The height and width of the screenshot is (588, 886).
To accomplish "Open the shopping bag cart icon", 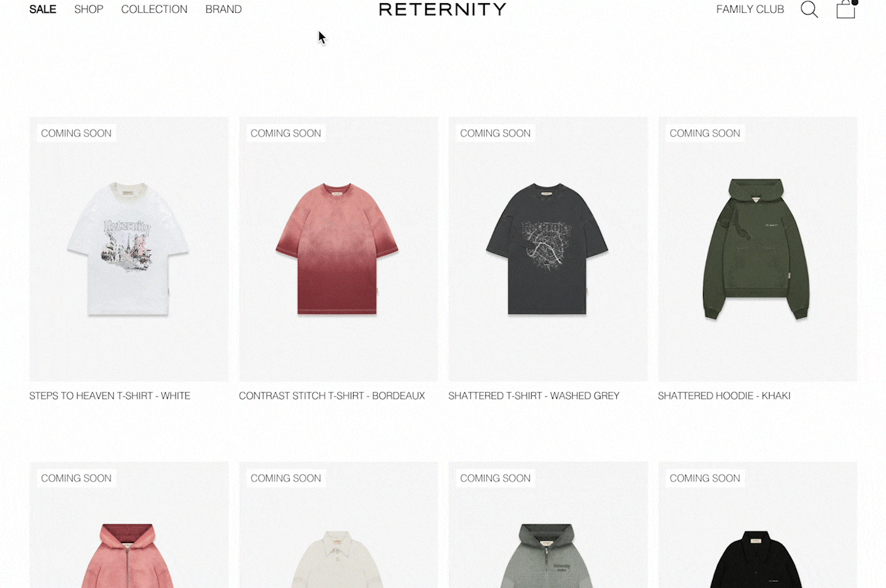I will click(846, 9).
